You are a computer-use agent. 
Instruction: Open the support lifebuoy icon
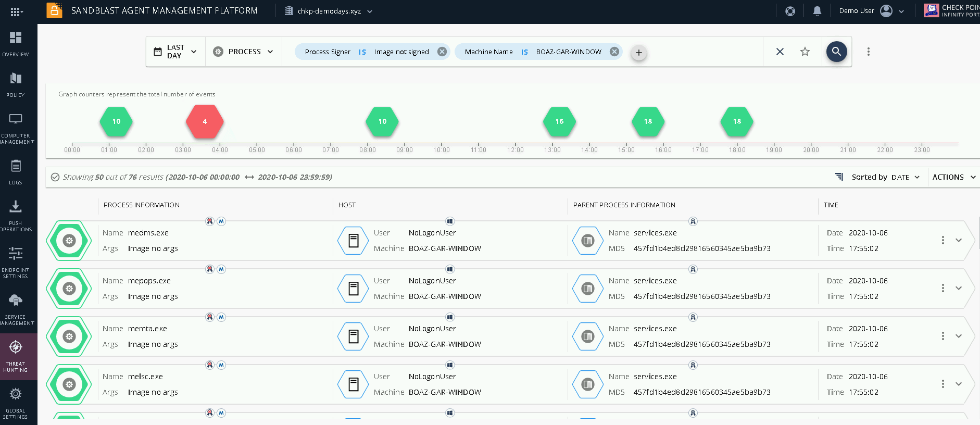pyautogui.click(x=790, y=11)
